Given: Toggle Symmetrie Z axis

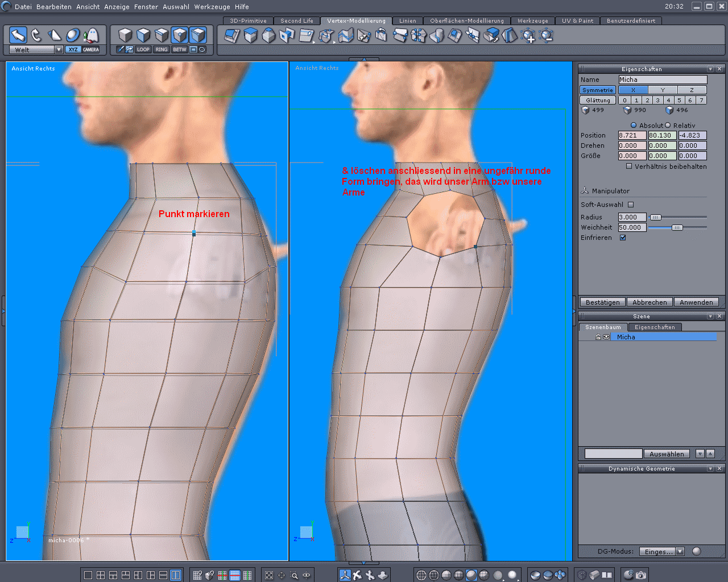Looking at the screenshot, I should coord(692,90).
